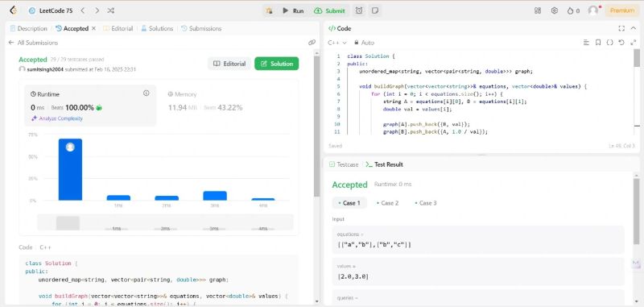Screen dimensions: 644x307
Task: Open the Testcase tab
Action: tap(344, 164)
